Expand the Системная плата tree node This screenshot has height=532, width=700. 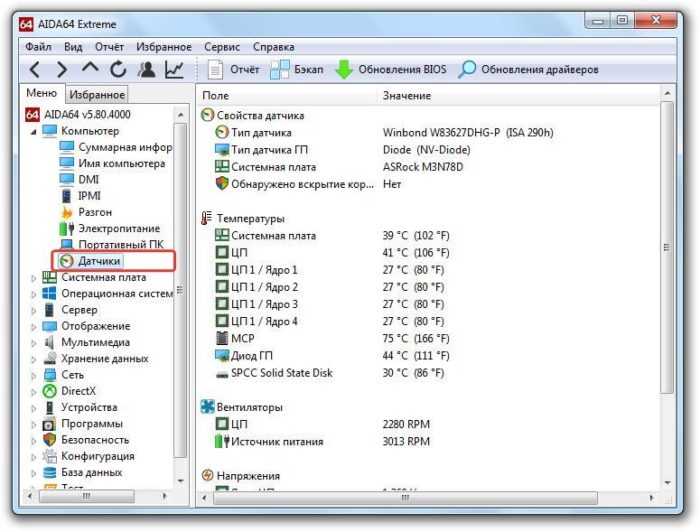pyautogui.click(x=33, y=278)
